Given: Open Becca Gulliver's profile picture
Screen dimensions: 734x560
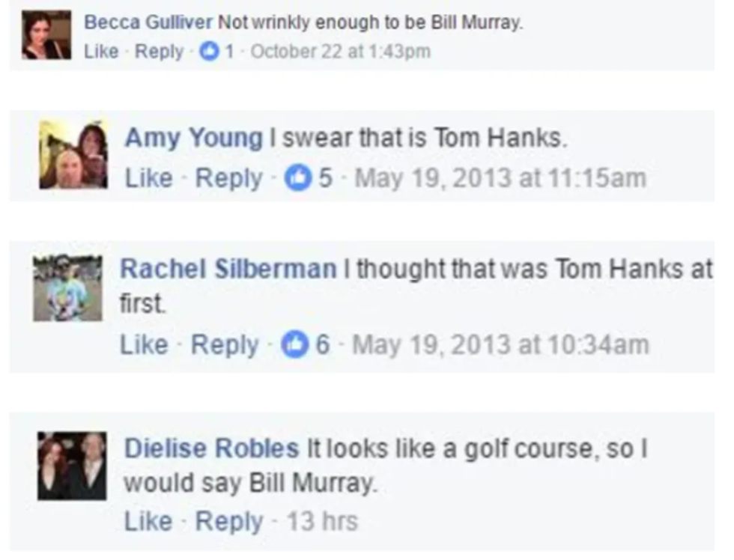Looking at the screenshot, I should (46, 34).
